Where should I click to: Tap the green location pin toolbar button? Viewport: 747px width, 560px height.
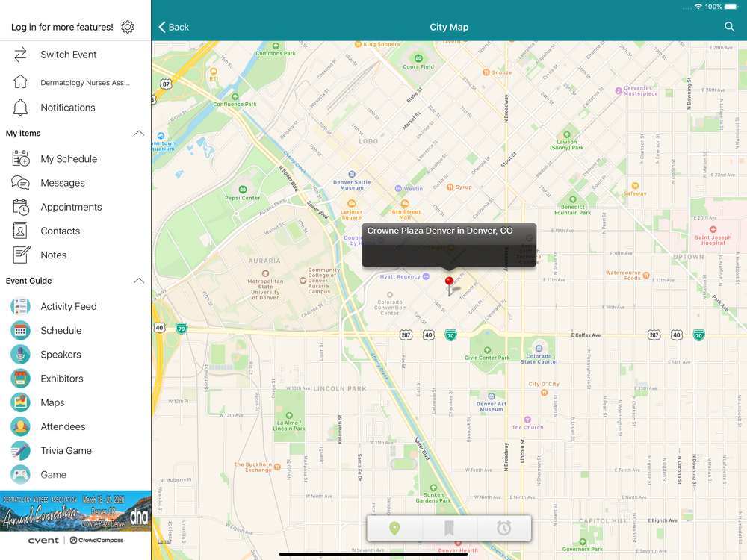394,528
